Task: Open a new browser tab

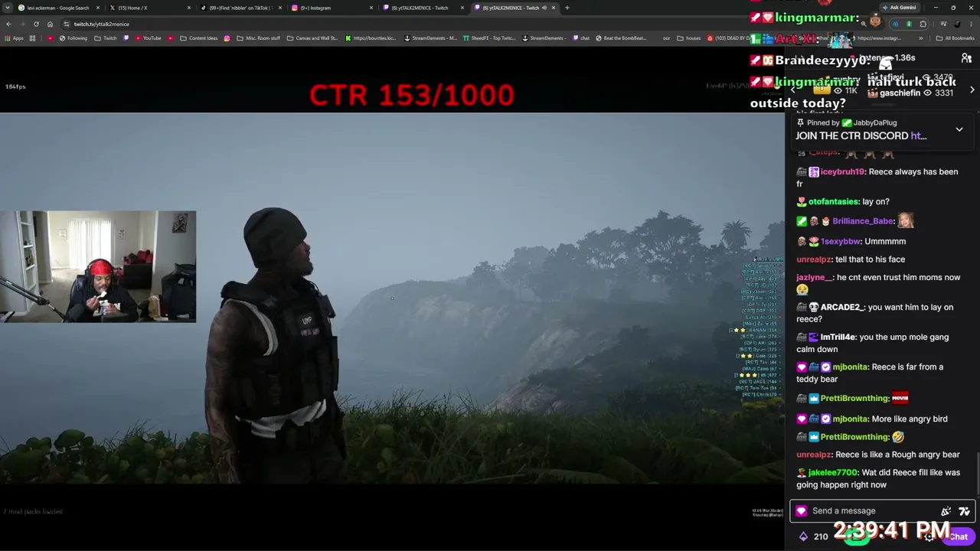Action: [x=567, y=8]
